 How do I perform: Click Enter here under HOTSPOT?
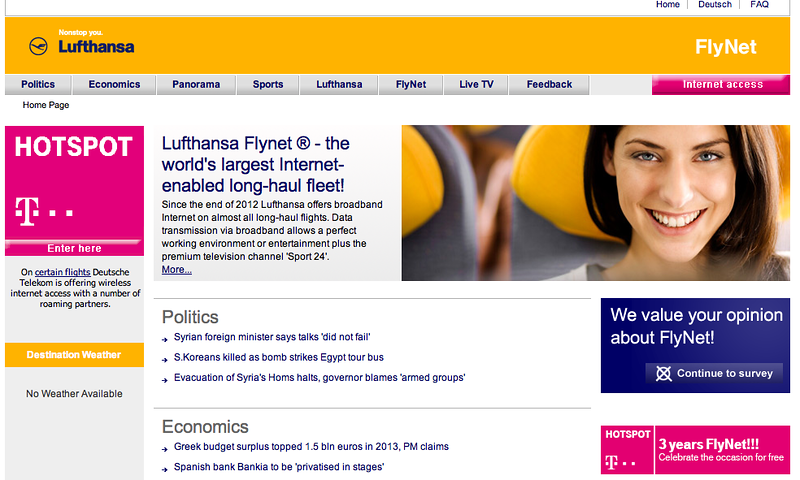(x=74, y=248)
